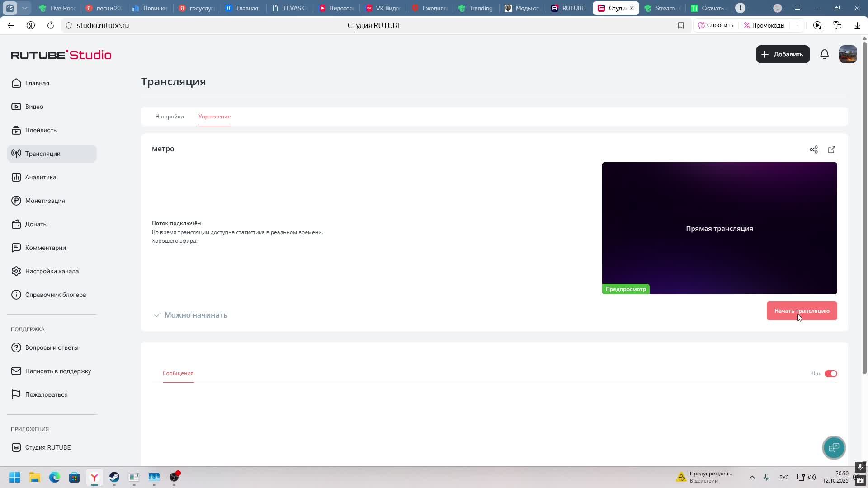
Task: Switch to the Настройки tab
Action: click(170, 117)
